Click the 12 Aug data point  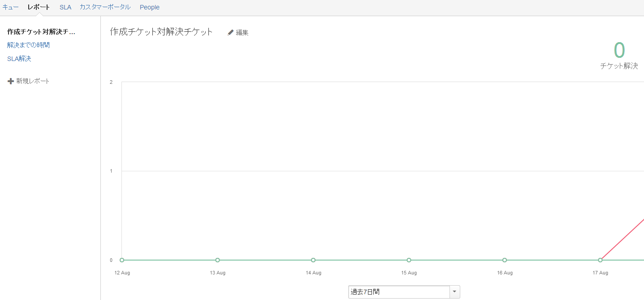click(122, 260)
